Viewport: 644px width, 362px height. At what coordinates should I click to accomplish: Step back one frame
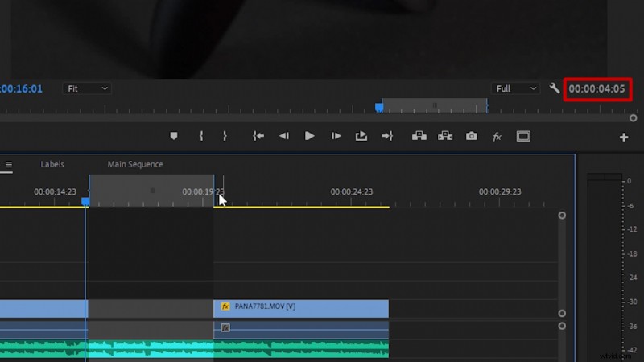(284, 136)
